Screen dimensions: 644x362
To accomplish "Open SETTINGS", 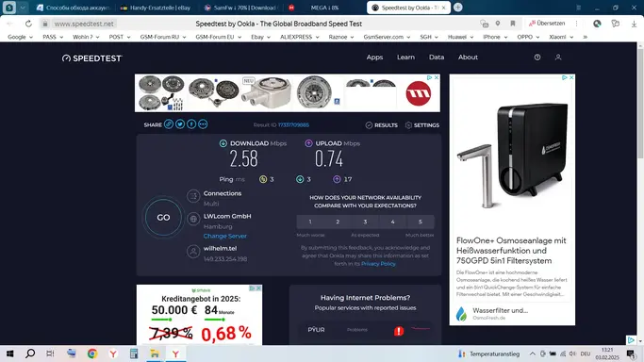I will click(x=422, y=125).
